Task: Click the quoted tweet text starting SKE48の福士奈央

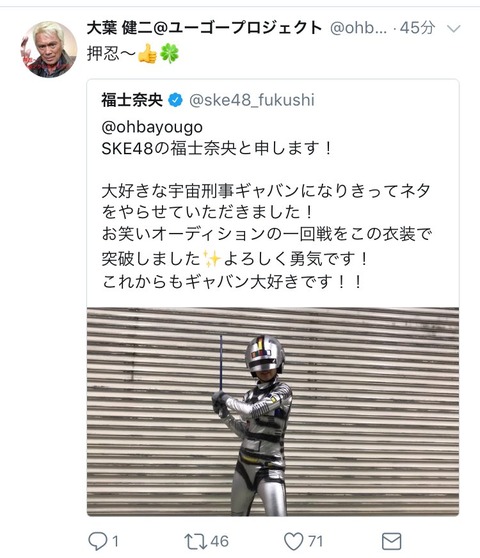Action: pyautogui.click(x=216, y=148)
